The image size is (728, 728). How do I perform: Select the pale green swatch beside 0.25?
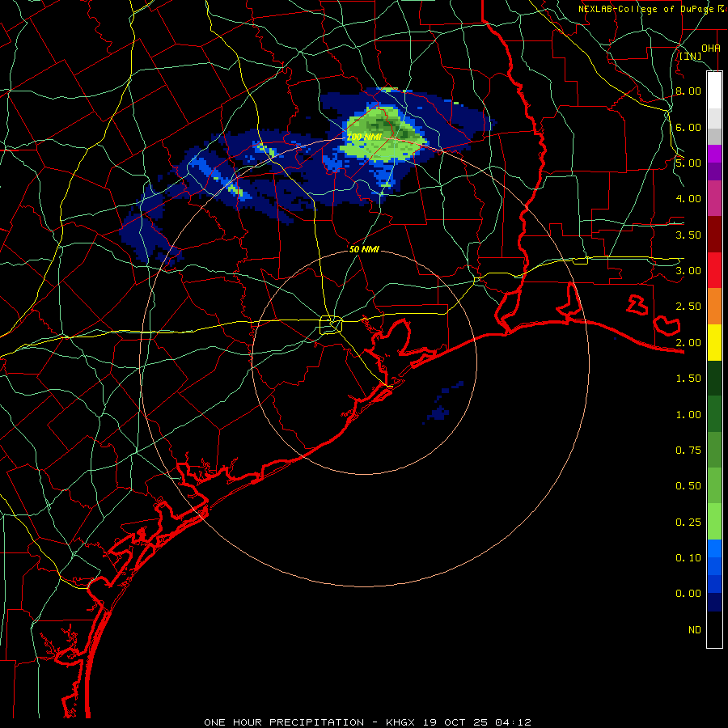pyautogui.click(x=714, y=522)
